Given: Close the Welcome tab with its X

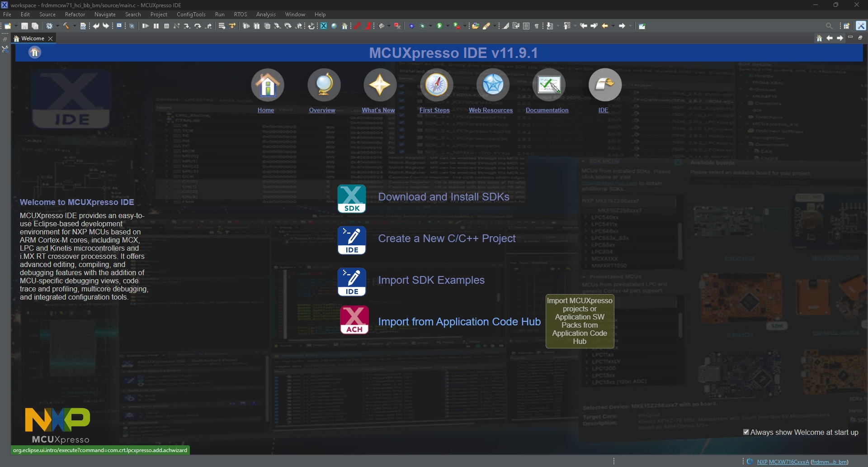Looking at the screenshot, I should (x=51, y=38).
